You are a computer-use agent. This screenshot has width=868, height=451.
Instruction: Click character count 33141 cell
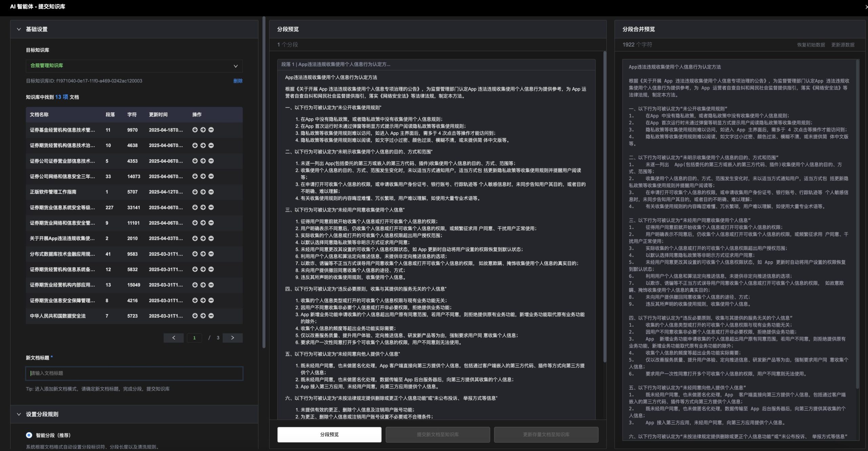[134, 207]
